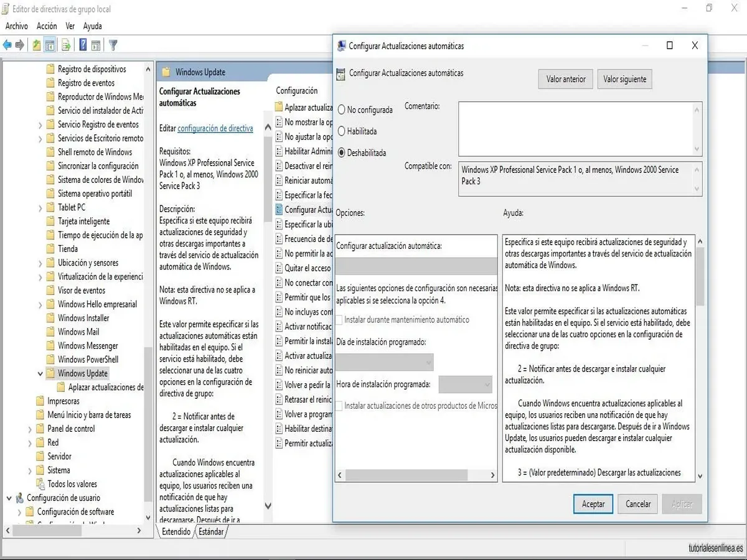Image resolution: width=747 pixels, height=560 pixels.
Task: Open the Archivo menu
Action: [17, 26]
